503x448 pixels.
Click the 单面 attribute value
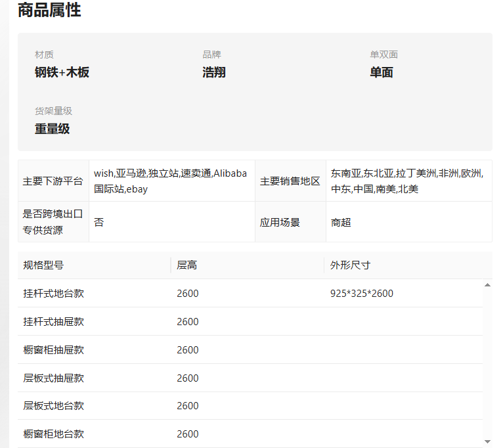click(x=382, y=72)
